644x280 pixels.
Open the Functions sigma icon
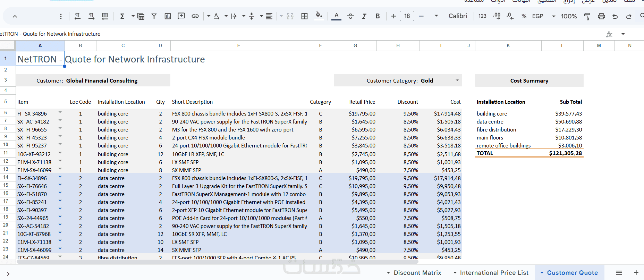[122, 16]
